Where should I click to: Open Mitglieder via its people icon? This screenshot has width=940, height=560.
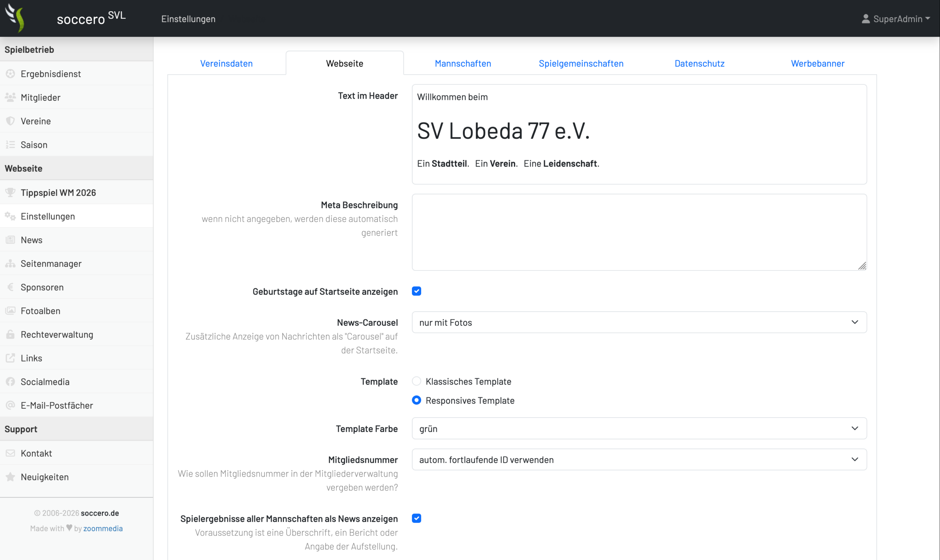11,97
